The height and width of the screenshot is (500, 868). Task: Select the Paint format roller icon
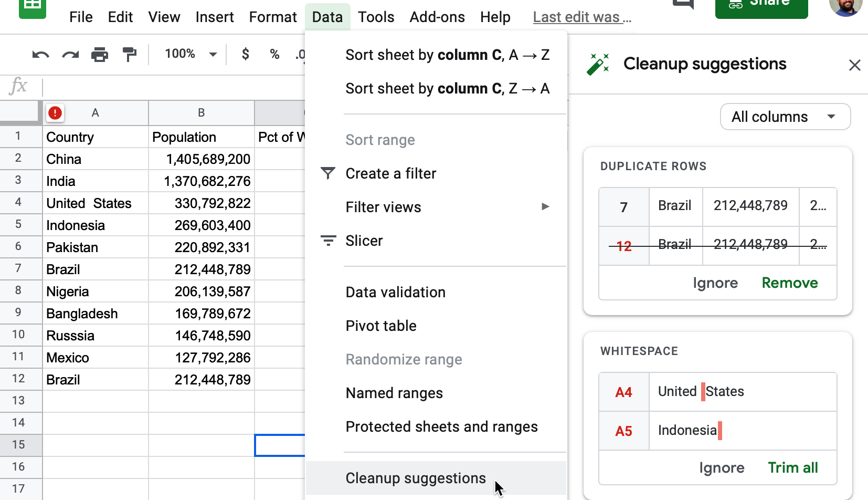pyautogui.click(x=129, y=55)
